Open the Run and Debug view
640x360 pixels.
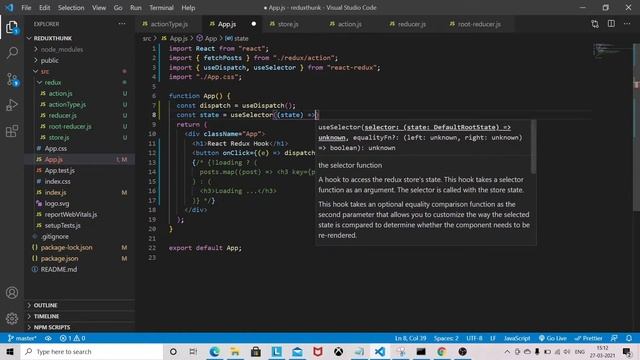pos(12,105)
